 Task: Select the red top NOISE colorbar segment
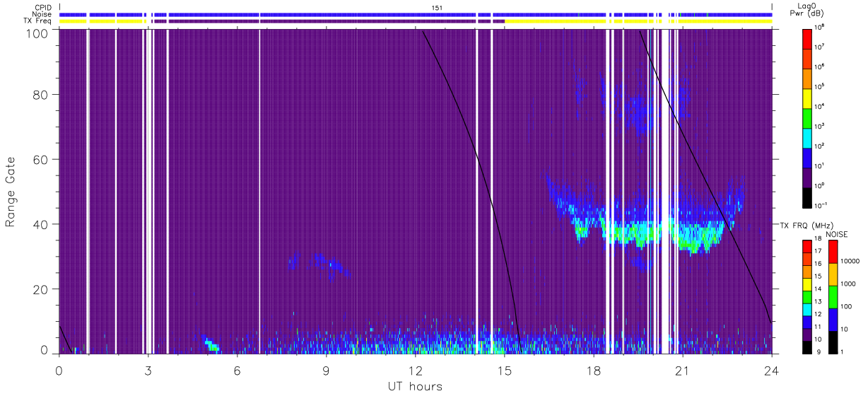(x=833, y=251)
